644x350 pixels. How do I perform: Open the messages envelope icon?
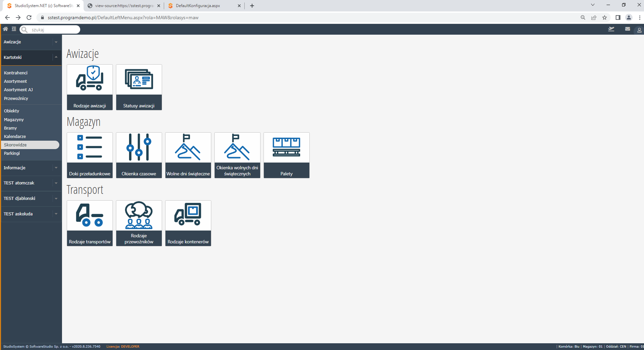point(627,29)
